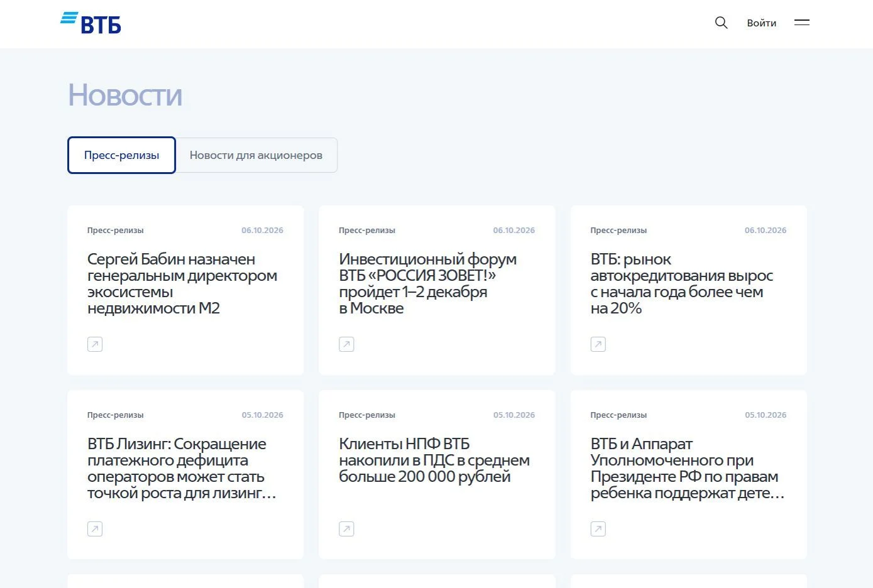Open article ВТБ и Аппарат Уполномоченного
The width and height of the screenshot is (873, 588).
point(688,468)
